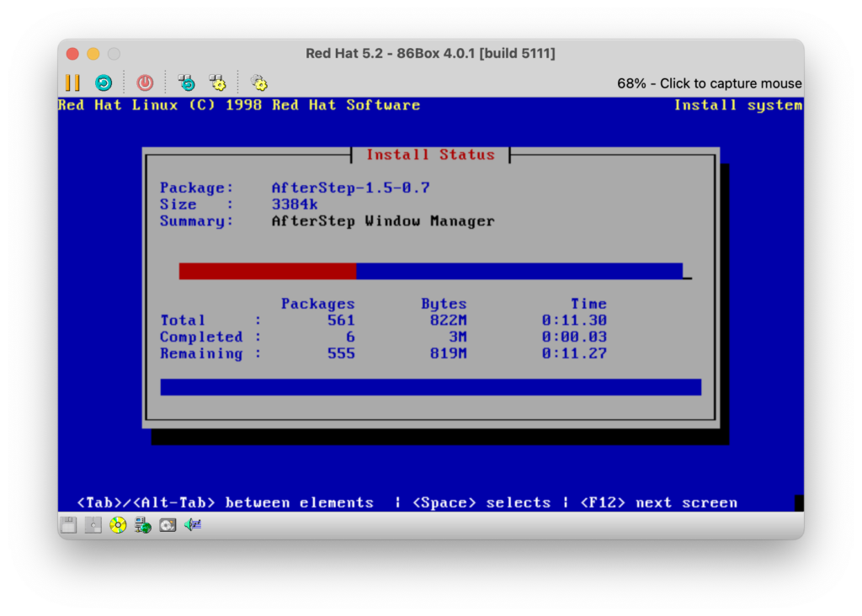Click the package name 'AfterStep-1.5-0.7'

point(351,188)
